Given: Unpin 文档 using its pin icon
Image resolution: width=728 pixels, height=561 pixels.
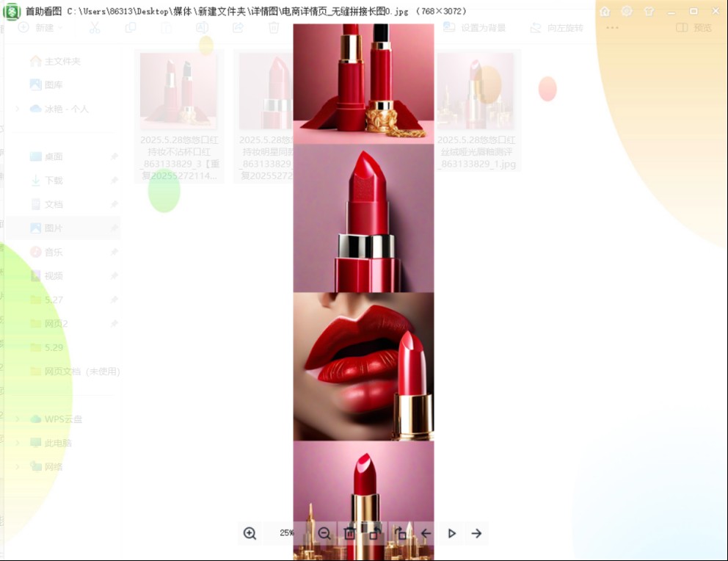Looking at the screenshot, I should click(x=114, y=204).
